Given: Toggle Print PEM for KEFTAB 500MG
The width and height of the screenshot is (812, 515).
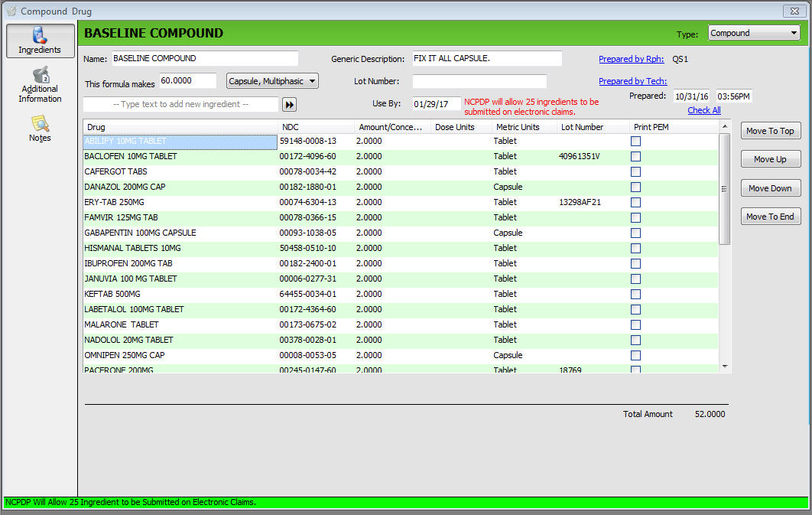Looking at the screenshot, I should click(x=636, y=295).
